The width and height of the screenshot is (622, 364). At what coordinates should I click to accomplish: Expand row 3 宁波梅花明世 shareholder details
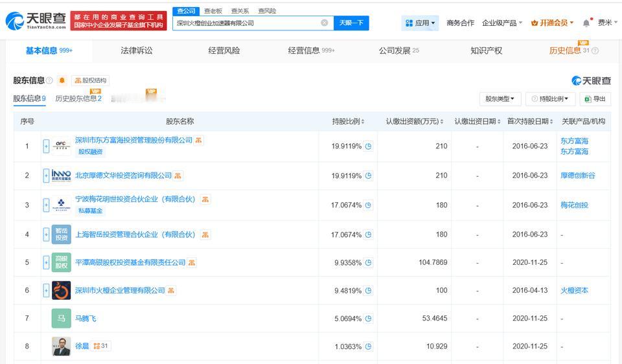[x=46, y=205]
